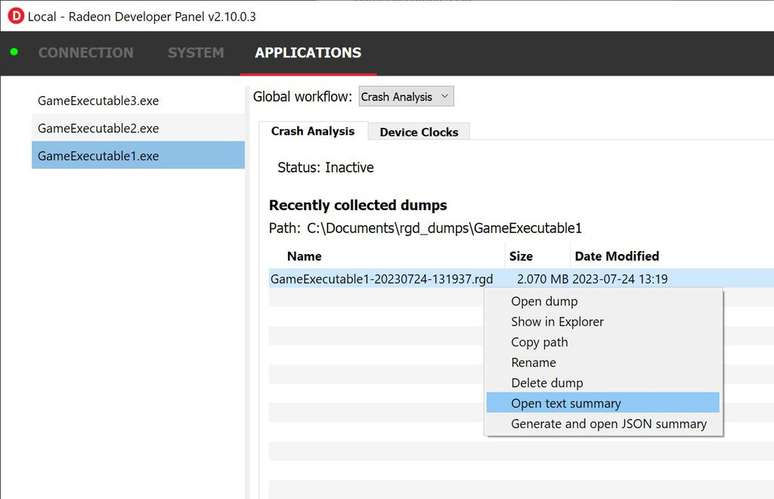Select GameExecutable3.exe in the application list
The width and height of the screenshot is (774, 499).
138,101
